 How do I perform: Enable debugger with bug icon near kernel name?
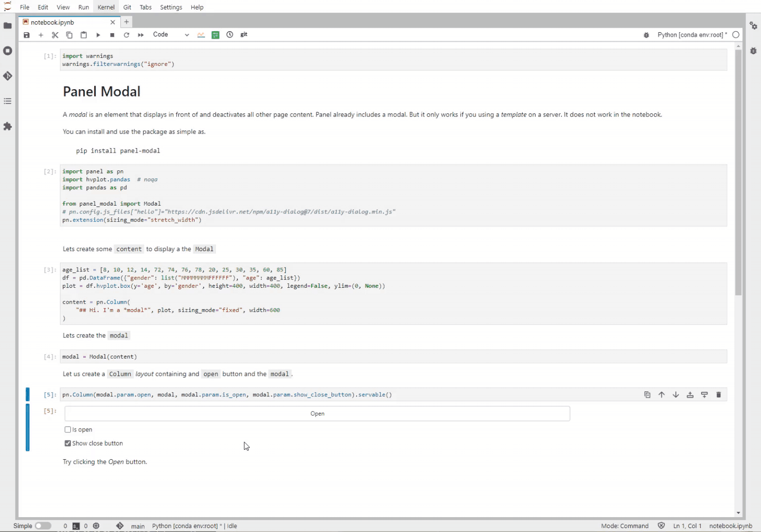click(x=646, y=35)
